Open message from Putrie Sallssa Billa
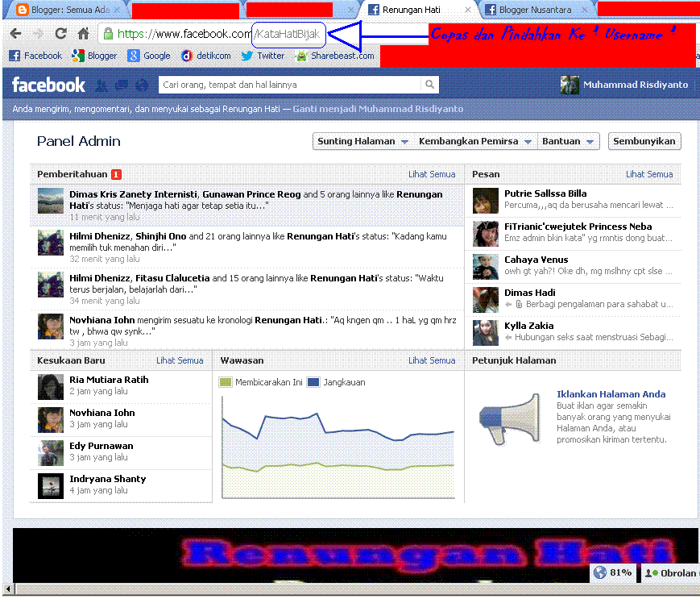The height and width of the screenshot is (599, 700). click(573, 200)
